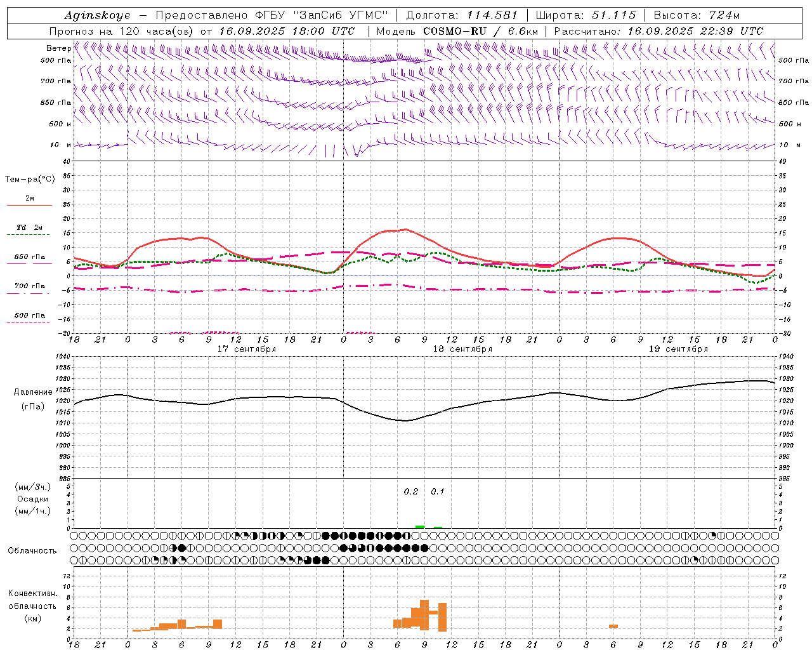812x650 pixels.
Task: Click the 19 сентября date label
Action: click(678, 349)
